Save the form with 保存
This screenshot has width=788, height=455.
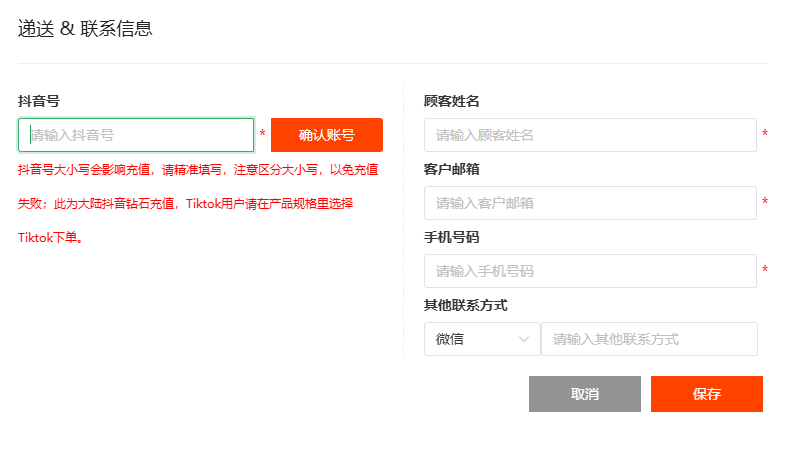pyautogui.click(x=707, y=394)
